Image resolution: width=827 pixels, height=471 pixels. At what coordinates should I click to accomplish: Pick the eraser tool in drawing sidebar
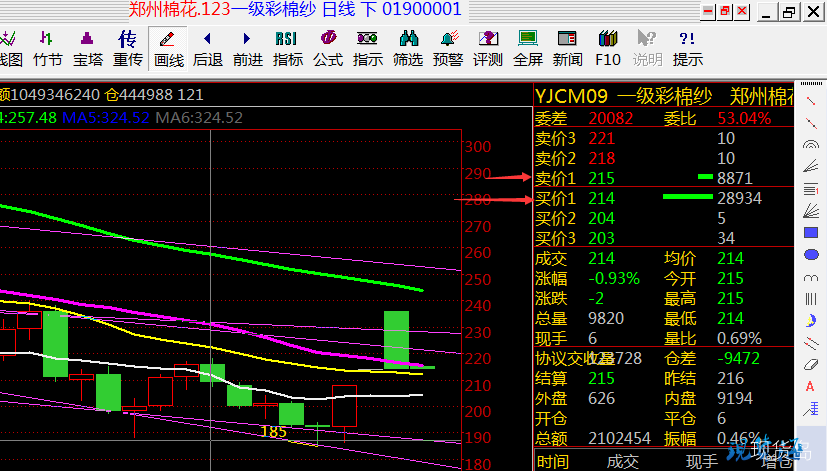(811, 364)
